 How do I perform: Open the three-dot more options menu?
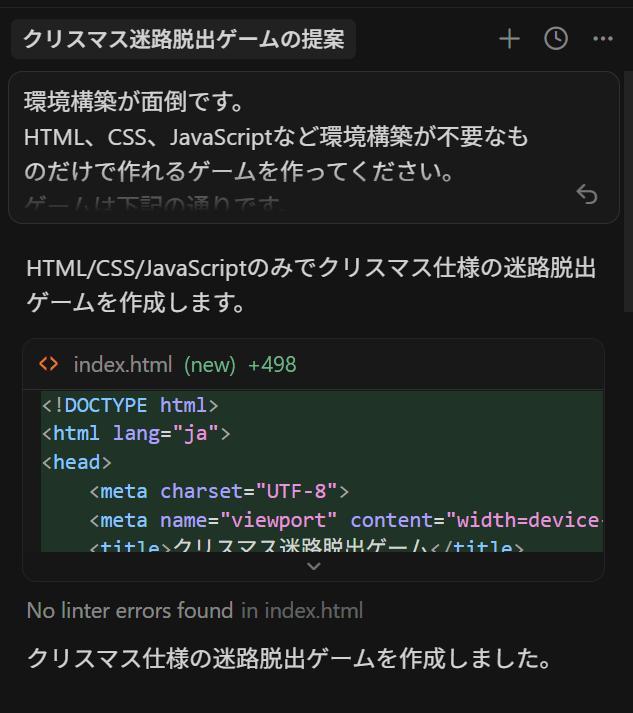click(603, 39)
